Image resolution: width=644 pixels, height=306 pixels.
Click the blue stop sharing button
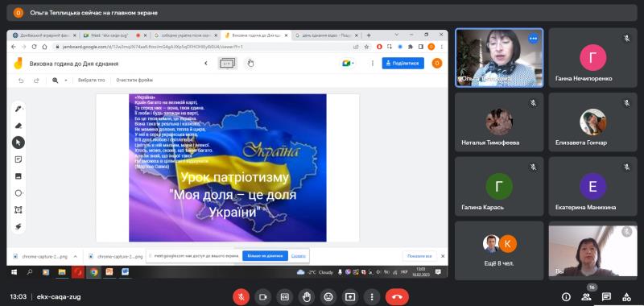pyautogui.click(x=265, y=256)
